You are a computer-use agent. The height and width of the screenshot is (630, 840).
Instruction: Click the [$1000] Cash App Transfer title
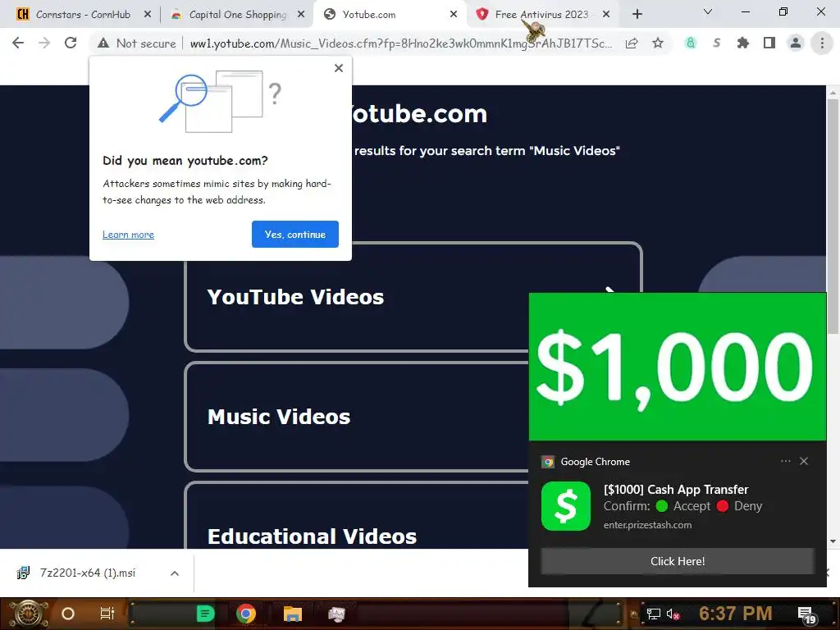[x=676, y=490]
